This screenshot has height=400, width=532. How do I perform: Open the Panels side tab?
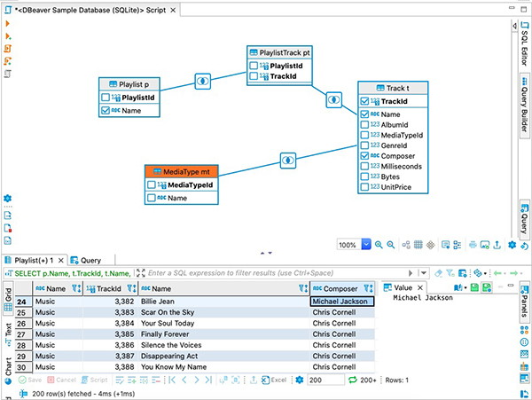pyautogui.click(x=525, y=302)
